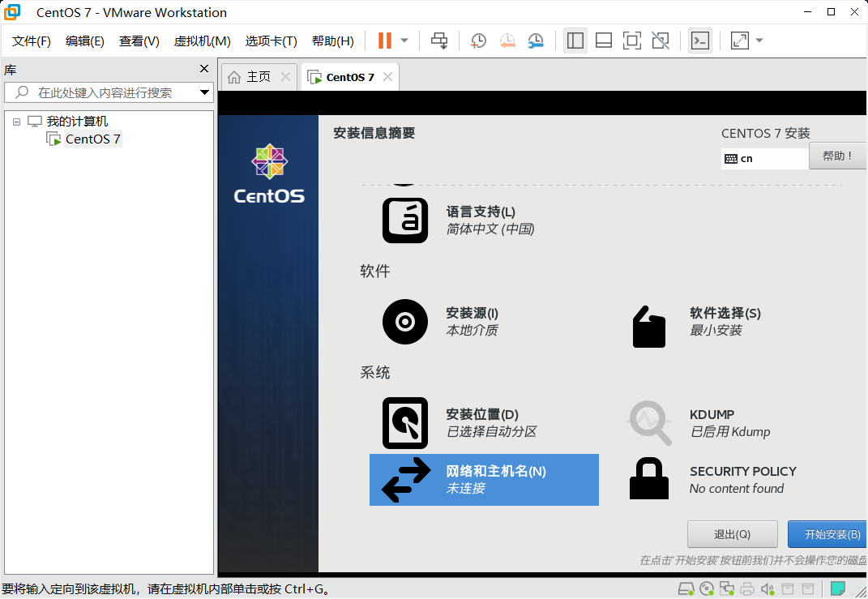Click the 最小安装 status text
Image resolution: width=868 pixels, height=599 pixels.
click(x=716, y=331)
